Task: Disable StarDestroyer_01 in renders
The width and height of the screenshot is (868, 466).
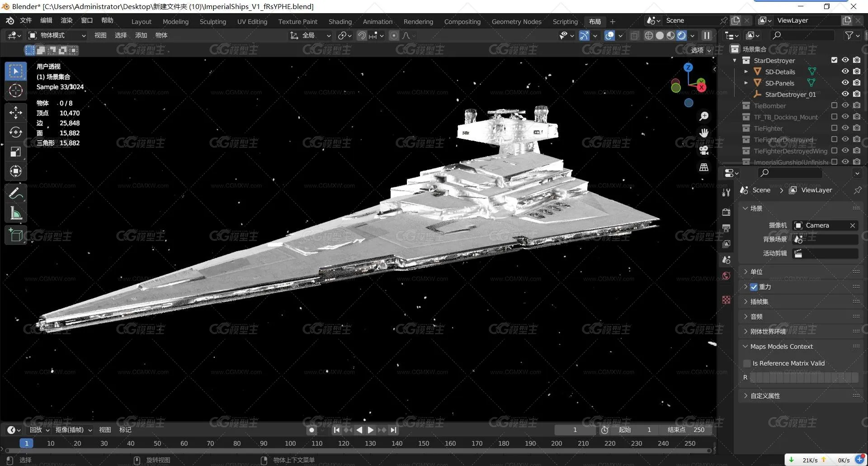Action: (857, 94)
